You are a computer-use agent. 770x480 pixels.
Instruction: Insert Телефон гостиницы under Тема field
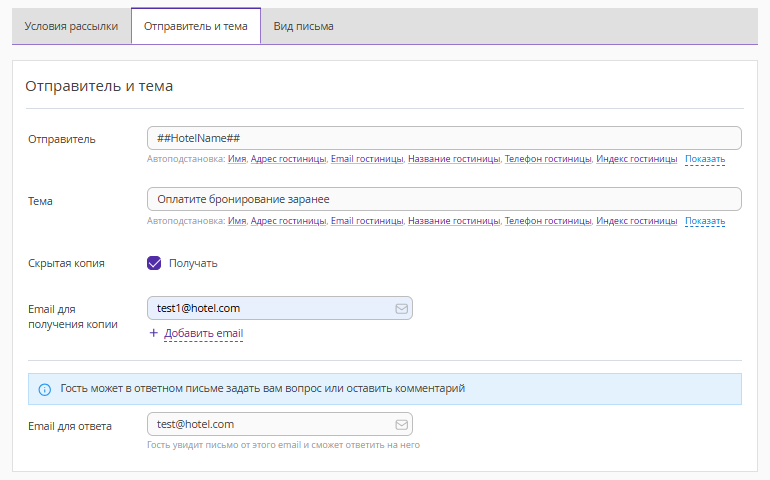point(549,221)
